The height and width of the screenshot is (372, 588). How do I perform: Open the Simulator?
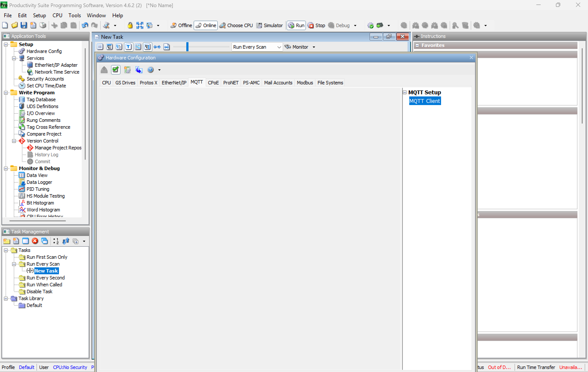(270, 25)
